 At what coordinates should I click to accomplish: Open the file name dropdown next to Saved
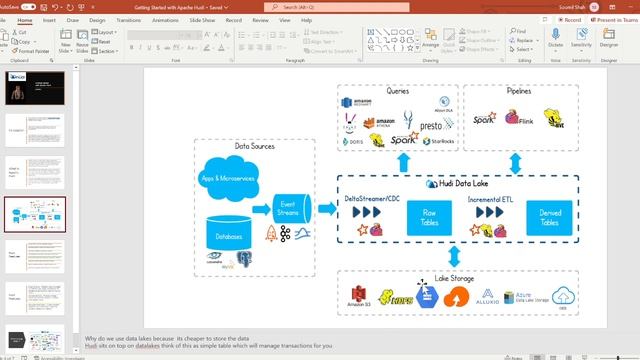[227, 7]
